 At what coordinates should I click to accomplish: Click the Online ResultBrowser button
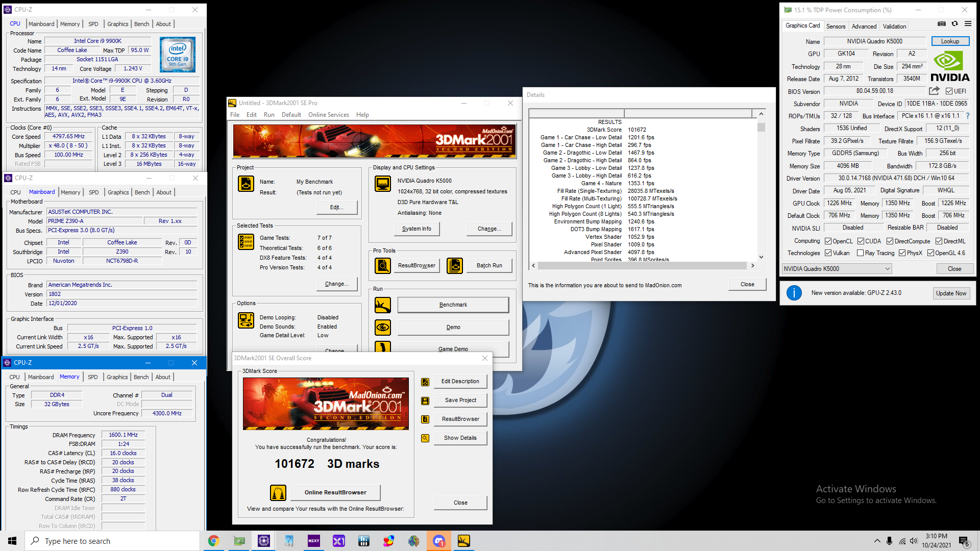click(x=335, y=493)
